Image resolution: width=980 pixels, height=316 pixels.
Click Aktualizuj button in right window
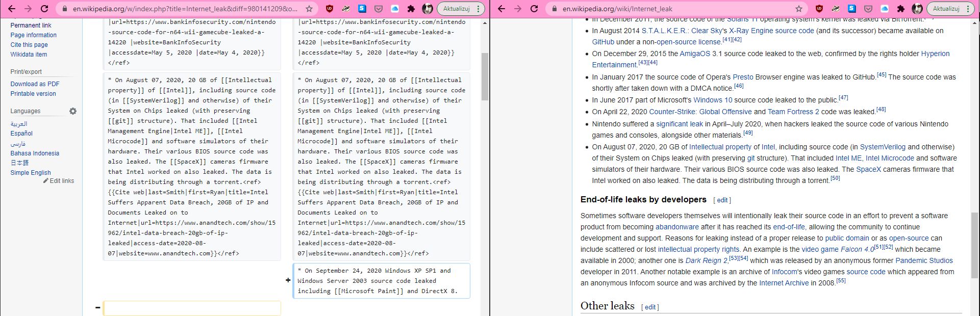946,9
